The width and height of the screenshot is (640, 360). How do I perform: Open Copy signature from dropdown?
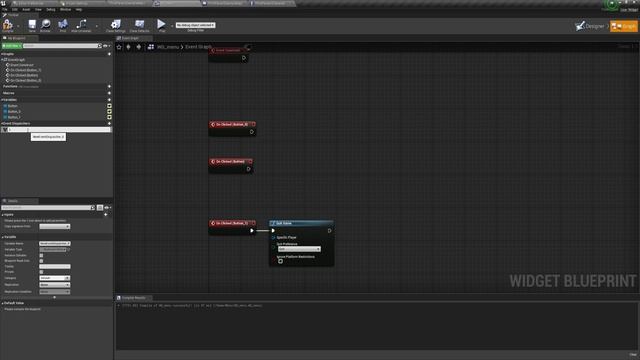(55, 227)
